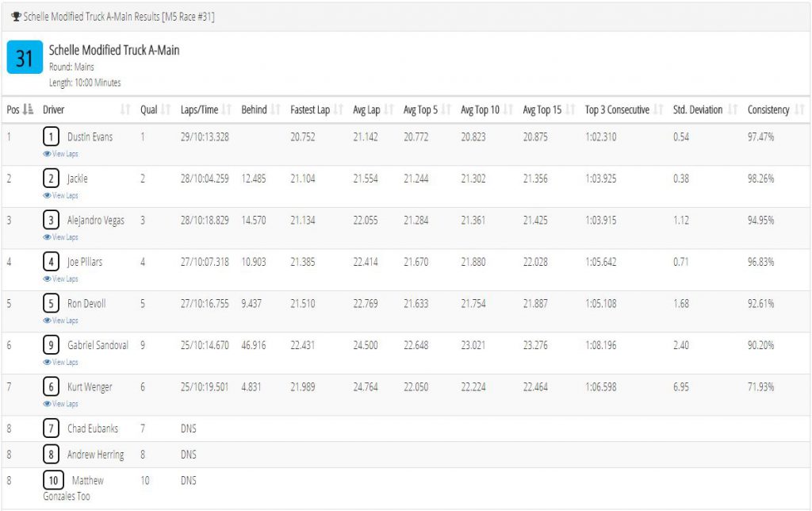View laps for Jackie
The height and width of the screenshot is (511, 812).
click(x=60, y=195)
